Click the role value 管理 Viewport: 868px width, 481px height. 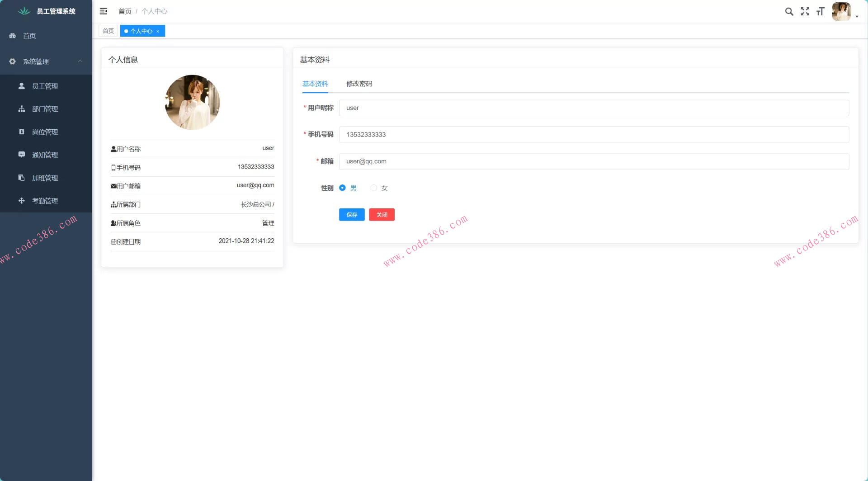[268, 223]
